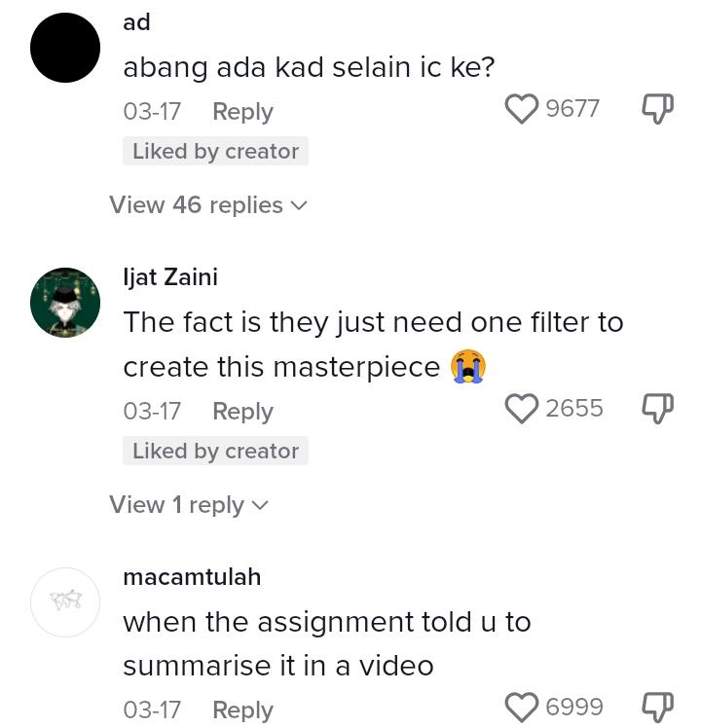Viewport: 701px width, 728px height.
Task: Open Ijat Zaini username link
Action: click(x=170, y=277)
